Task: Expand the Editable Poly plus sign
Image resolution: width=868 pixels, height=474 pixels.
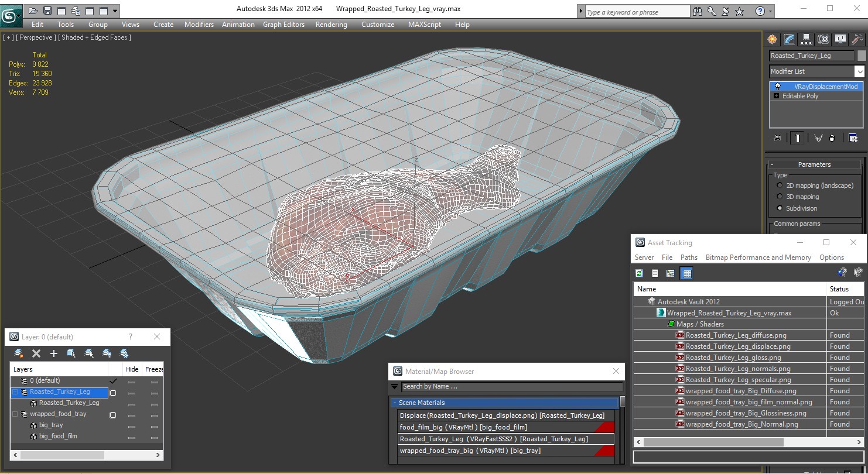Action: pyautogui.click(x=777, y=96)
